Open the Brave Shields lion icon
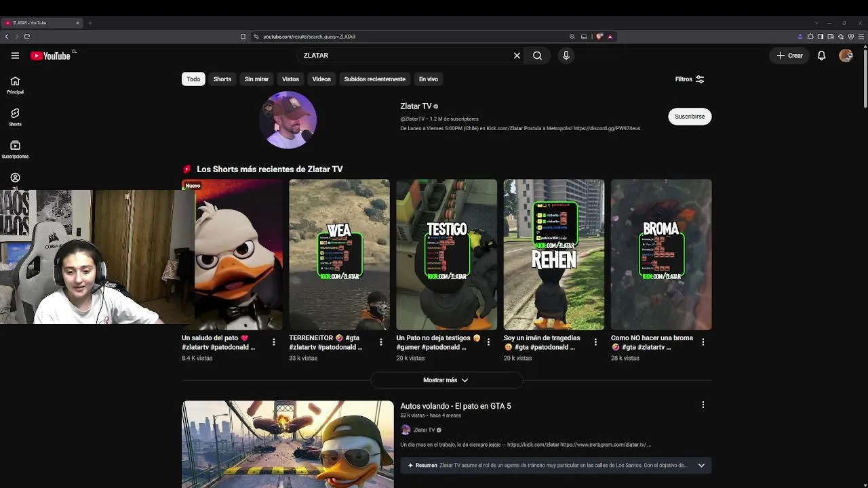This screenshot has height=488, width=868. 599,37
